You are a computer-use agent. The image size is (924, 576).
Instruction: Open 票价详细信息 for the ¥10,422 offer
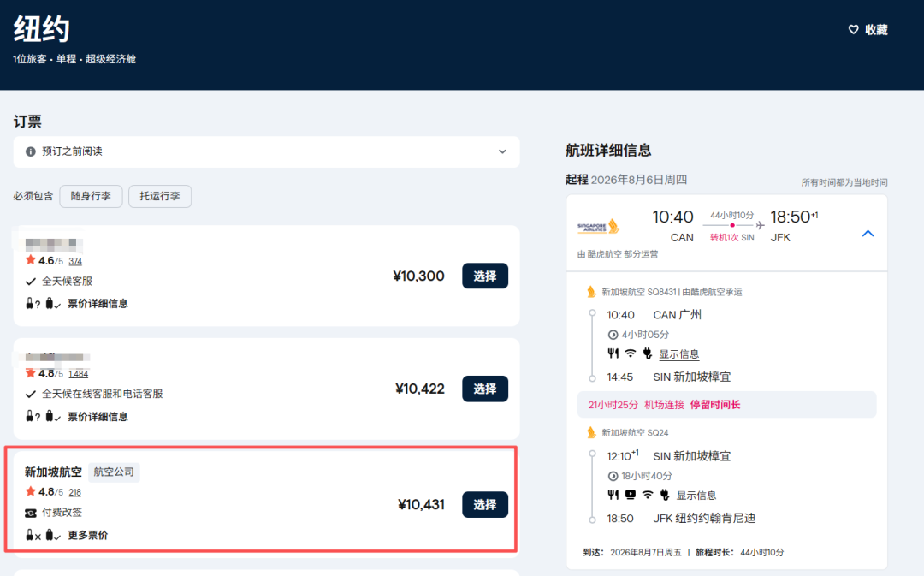pyautogui.click(x=98, y=417)
